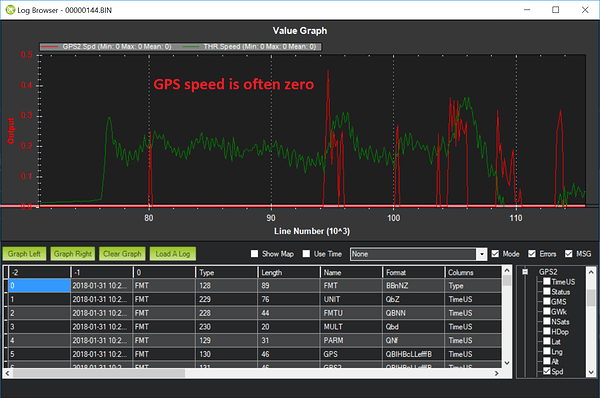Viewport: 600px width, 398px height.
Task: Click the cell with type 229
Action: click(227, 299)
